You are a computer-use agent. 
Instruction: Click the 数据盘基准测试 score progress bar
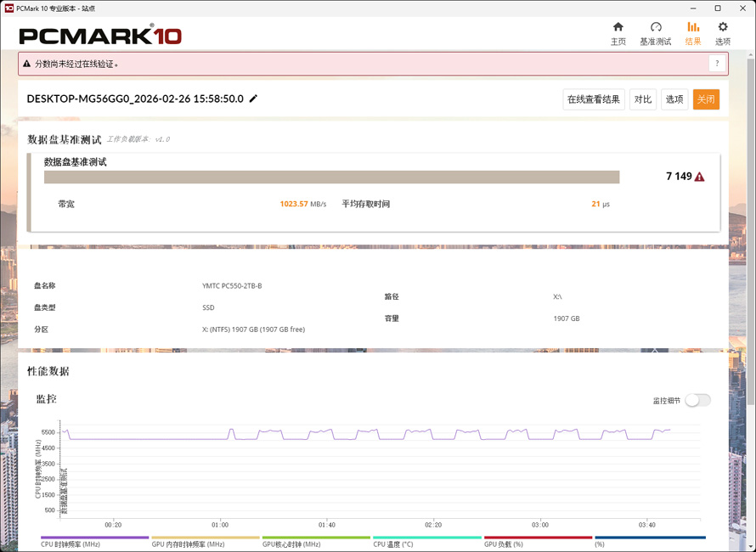point(331,177)
